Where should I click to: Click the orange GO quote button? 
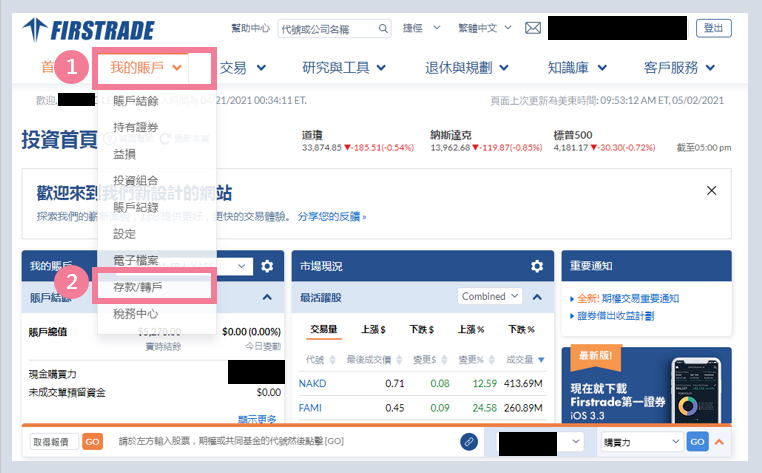point(92,442)
